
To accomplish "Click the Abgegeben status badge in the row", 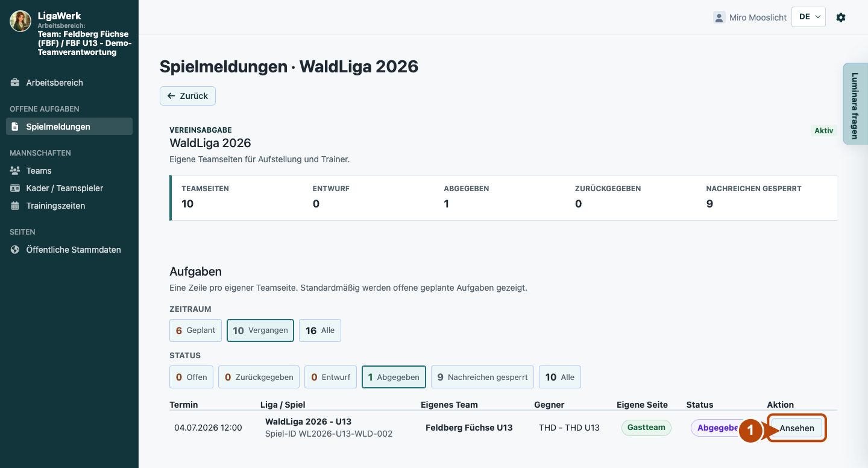I will click(x=718, y=428).
